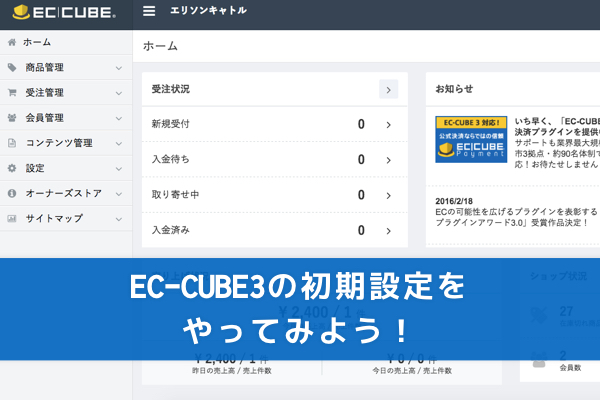Viewport: 600px width, 400px height.
Task: Click the 取り寄せ中 count 0
Action: (361, 195)
